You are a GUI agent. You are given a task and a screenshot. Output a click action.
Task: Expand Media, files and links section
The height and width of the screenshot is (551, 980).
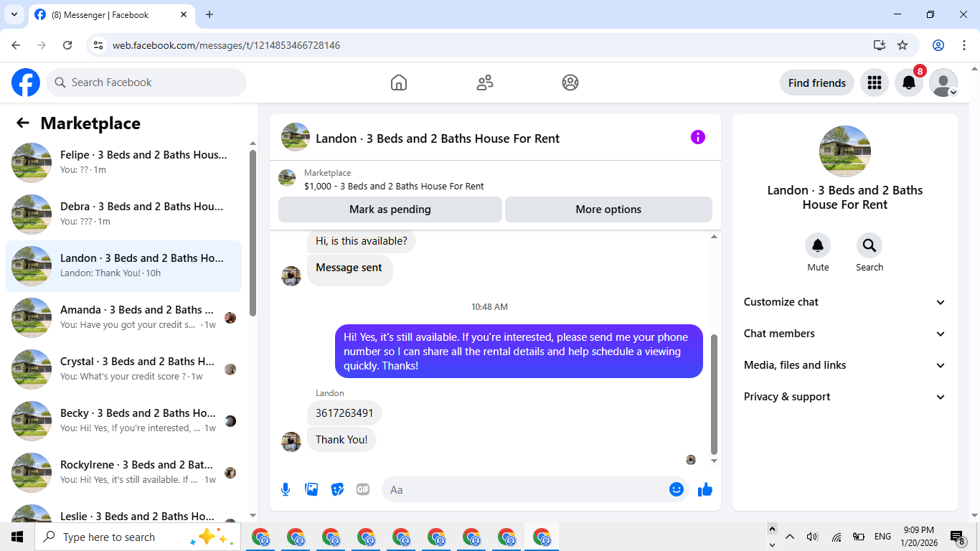tap(845, 365)
